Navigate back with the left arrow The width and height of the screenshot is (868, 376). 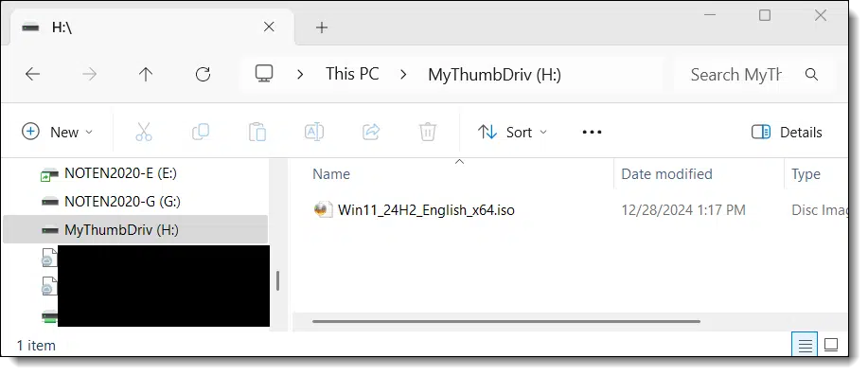pyautogui.click(x=33, y=74)
